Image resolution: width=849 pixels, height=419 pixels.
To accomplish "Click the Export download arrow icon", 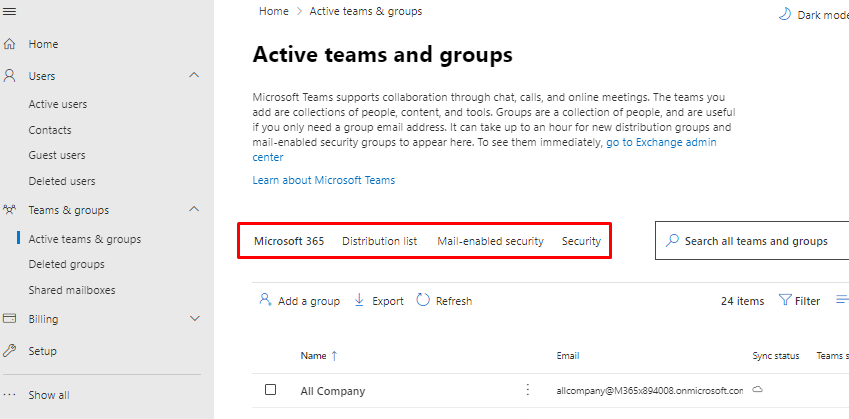I will [360, 300].
